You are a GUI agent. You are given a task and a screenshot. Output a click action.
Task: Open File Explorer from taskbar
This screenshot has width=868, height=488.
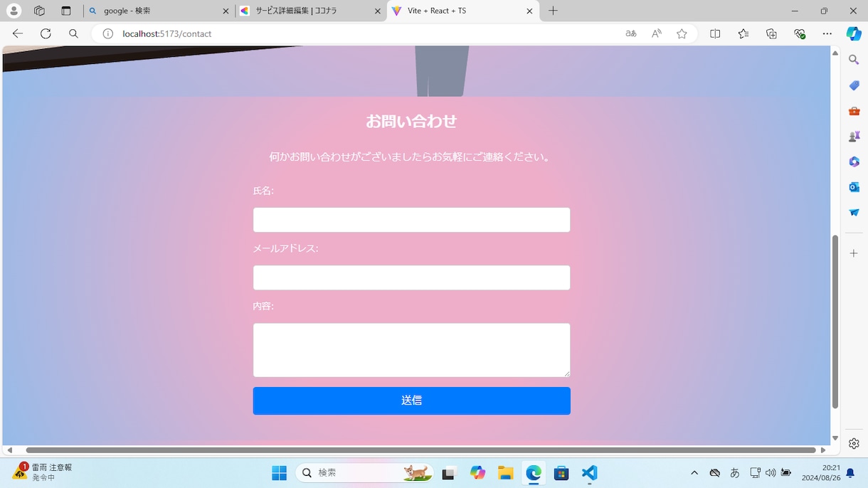click(x=505, y=473)
